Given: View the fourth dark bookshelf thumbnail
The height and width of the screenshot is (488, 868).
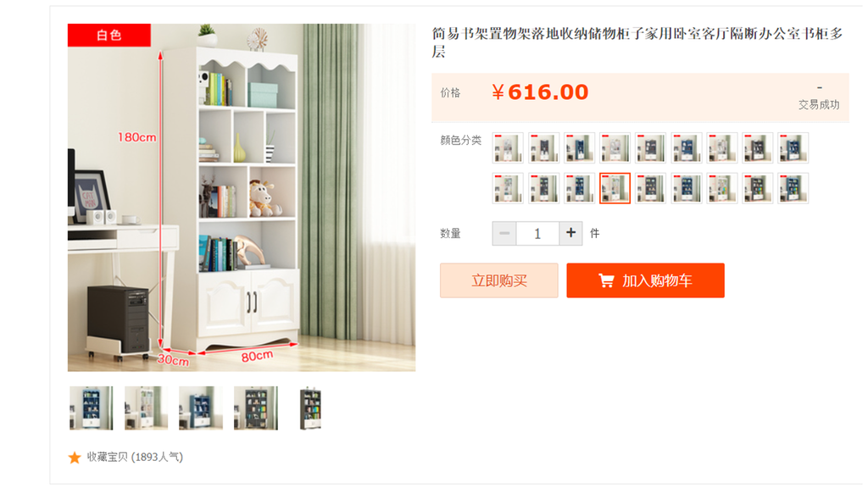Looking at the screenshot, I should (255, 408).
